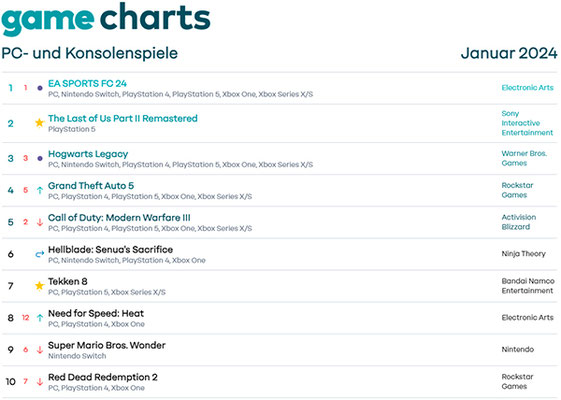Click the up arrow beside Grand Theft Auto 5

[x=40, y=190]
